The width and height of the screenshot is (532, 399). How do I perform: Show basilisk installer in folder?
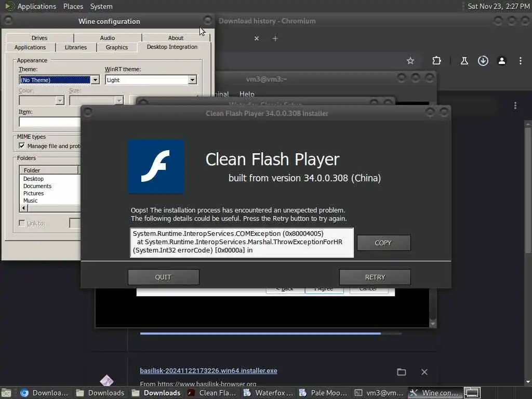[x=402, y=372]
